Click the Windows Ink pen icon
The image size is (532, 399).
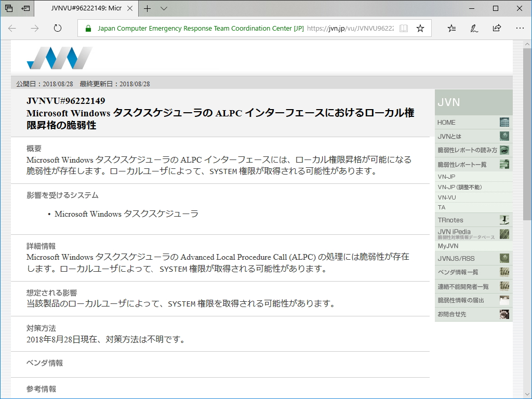473,29
